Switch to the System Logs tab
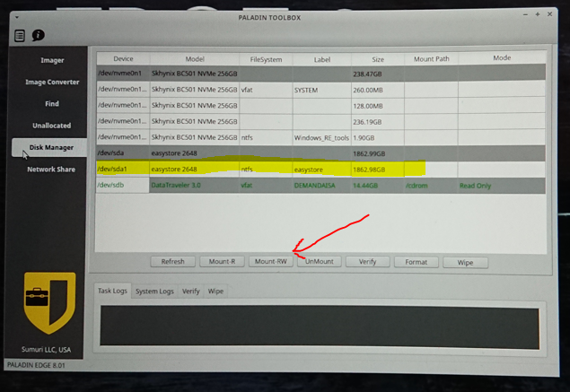The image size is (570, 392). point(154,292)
